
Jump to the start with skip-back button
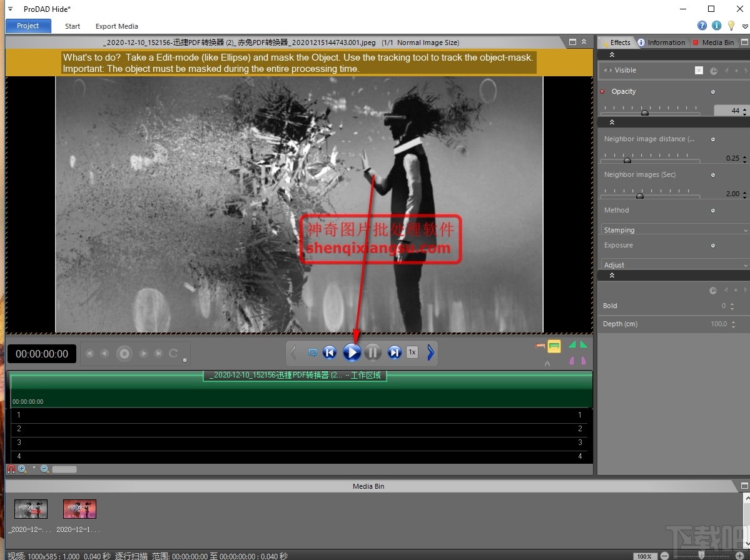[x=330, y=352]
